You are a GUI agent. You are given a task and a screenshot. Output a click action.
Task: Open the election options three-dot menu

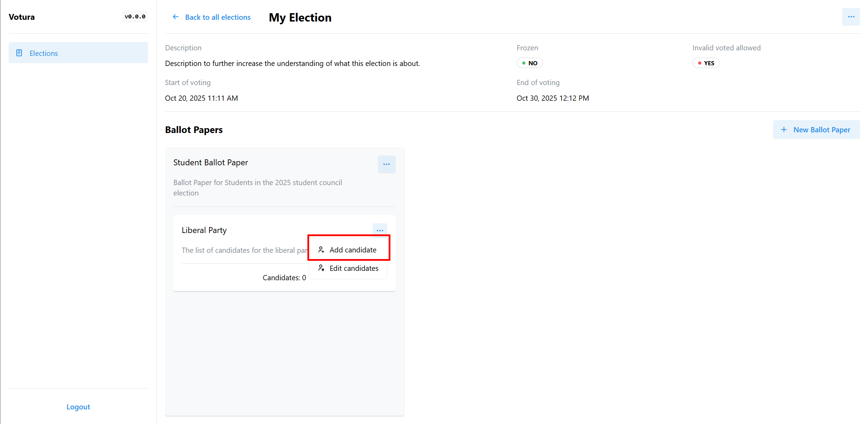pyautogui.click(x=851, y=17)
